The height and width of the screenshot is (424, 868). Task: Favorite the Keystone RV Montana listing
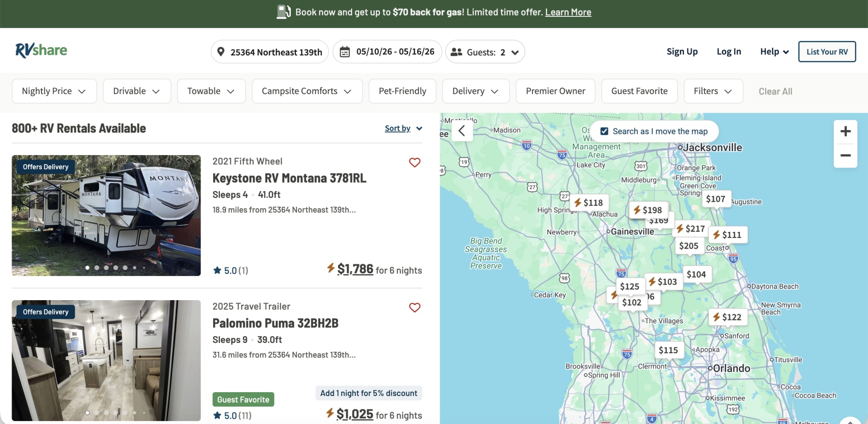tap(415, 162)
